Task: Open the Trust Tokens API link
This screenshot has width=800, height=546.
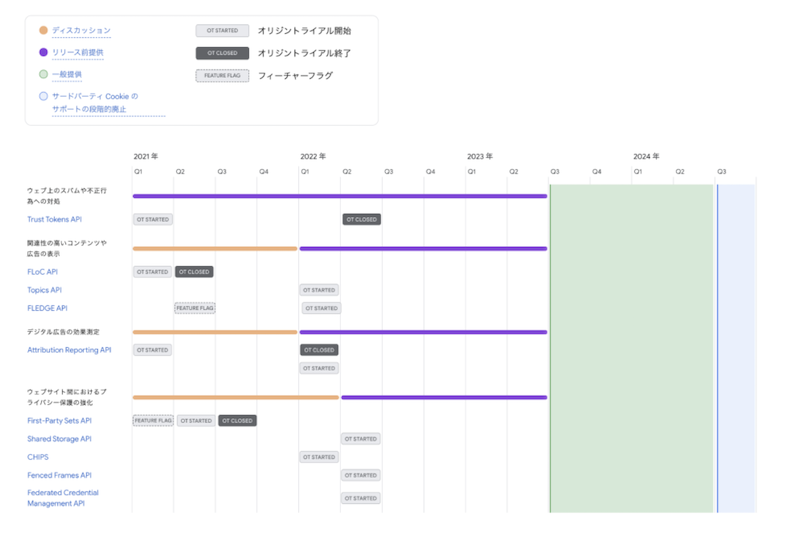Action: (x=55, y=219)
